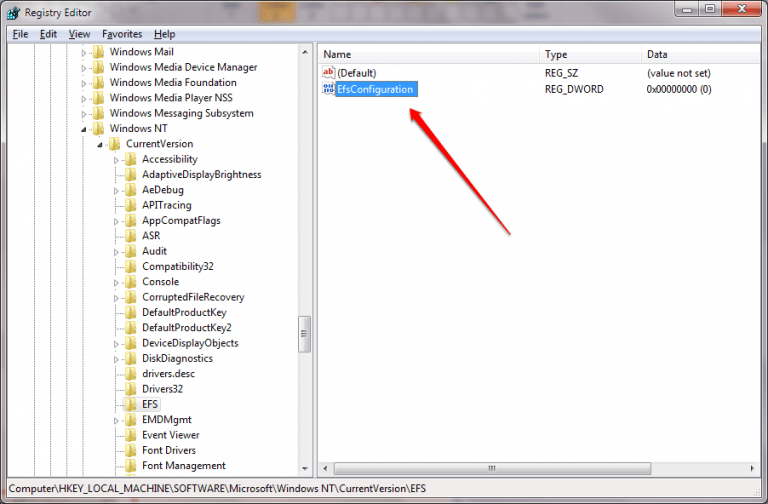
Task: Expand the AeDebug key
Action: 116,191
